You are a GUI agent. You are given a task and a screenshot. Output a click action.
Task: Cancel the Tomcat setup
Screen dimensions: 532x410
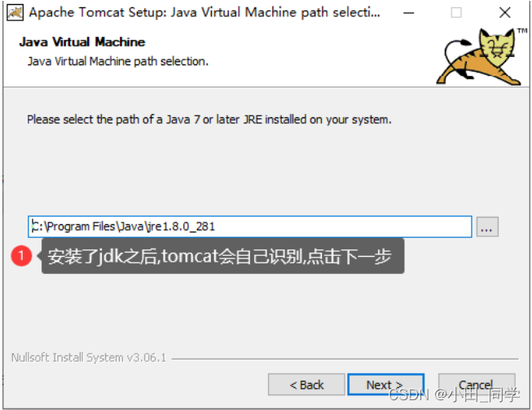[477, 385]
